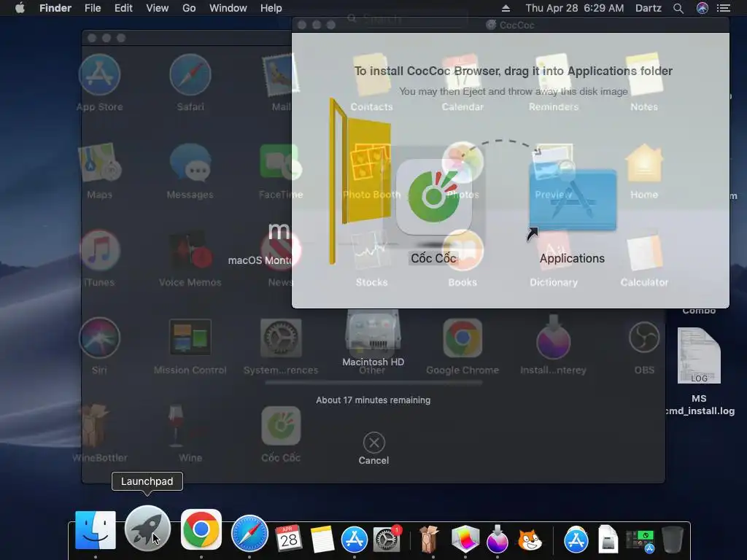Open the File menu
This screenshot has height=560, width=747.
click(x=93, y=8)
